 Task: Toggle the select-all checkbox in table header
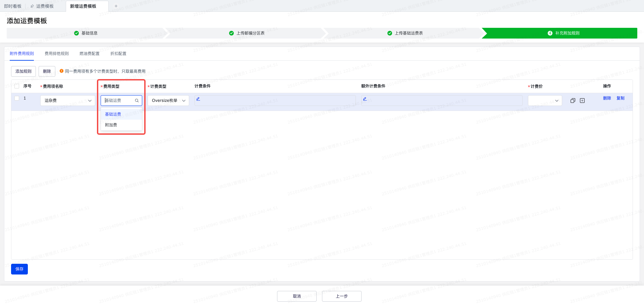[17, 86]
